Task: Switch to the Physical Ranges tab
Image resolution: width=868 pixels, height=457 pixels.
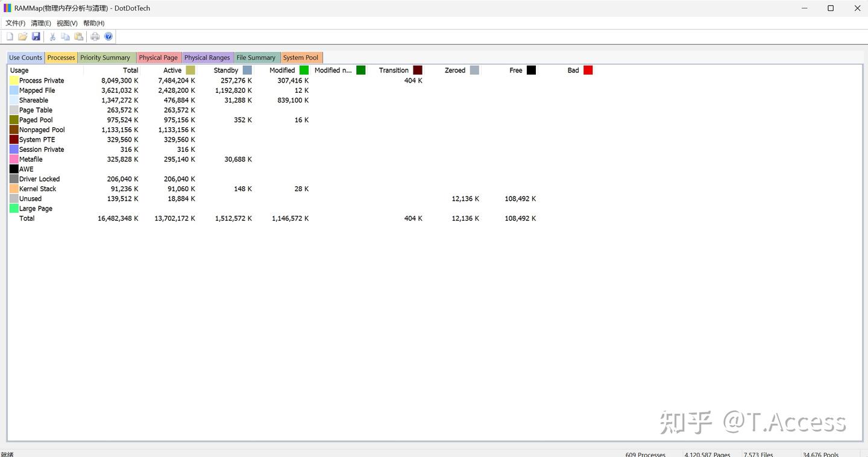Action: pos(207,58)
